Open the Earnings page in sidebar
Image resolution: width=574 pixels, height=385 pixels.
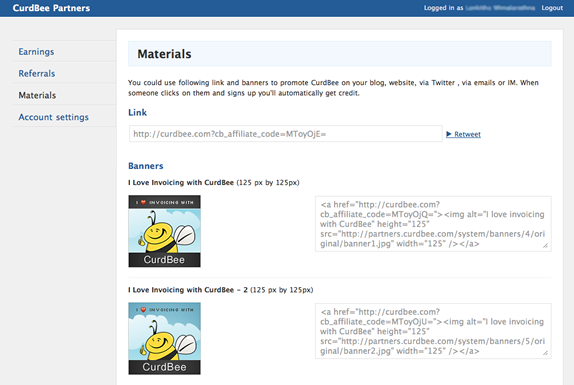tap(36, 52)
